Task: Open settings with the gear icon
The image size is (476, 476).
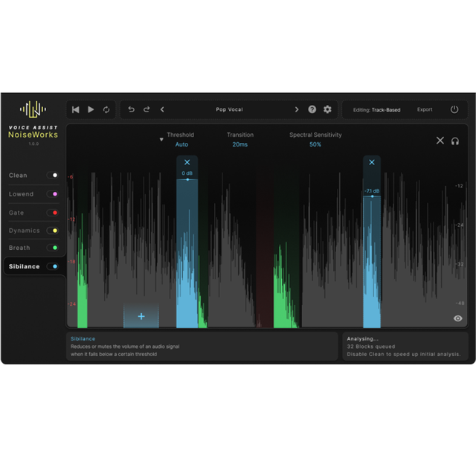Action: (327, 109)
